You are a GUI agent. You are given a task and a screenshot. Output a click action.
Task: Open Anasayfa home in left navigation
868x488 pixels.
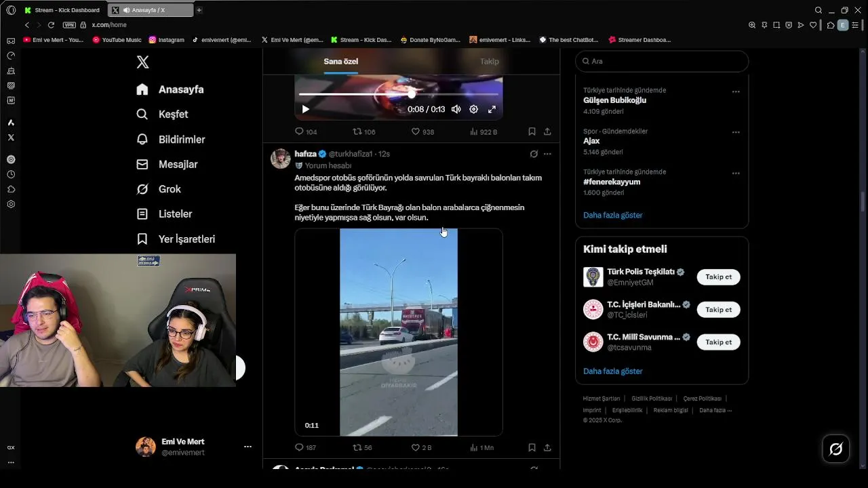point(170,89)
